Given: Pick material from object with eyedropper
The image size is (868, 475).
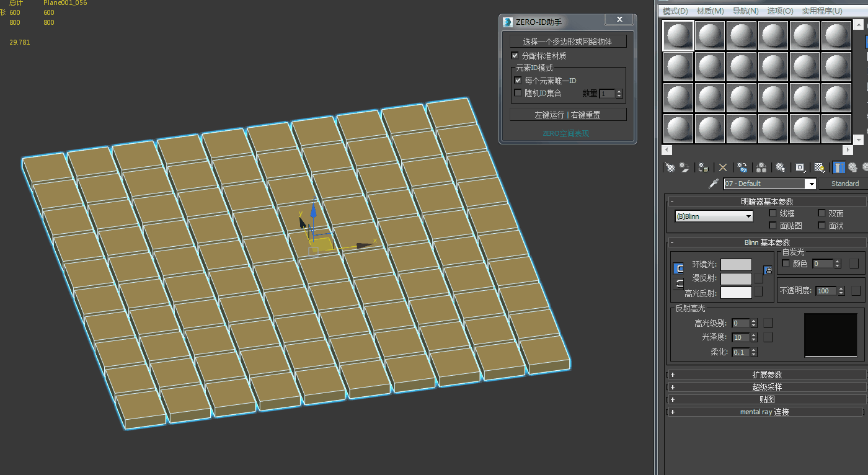Looking at the screenshot, I should 715,184.
